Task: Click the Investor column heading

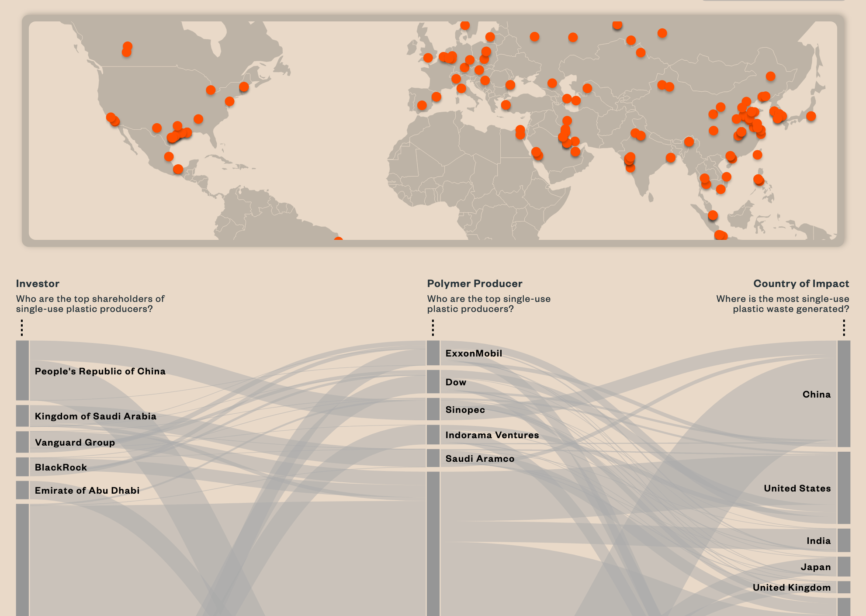Action: click(x=38, y=284)
